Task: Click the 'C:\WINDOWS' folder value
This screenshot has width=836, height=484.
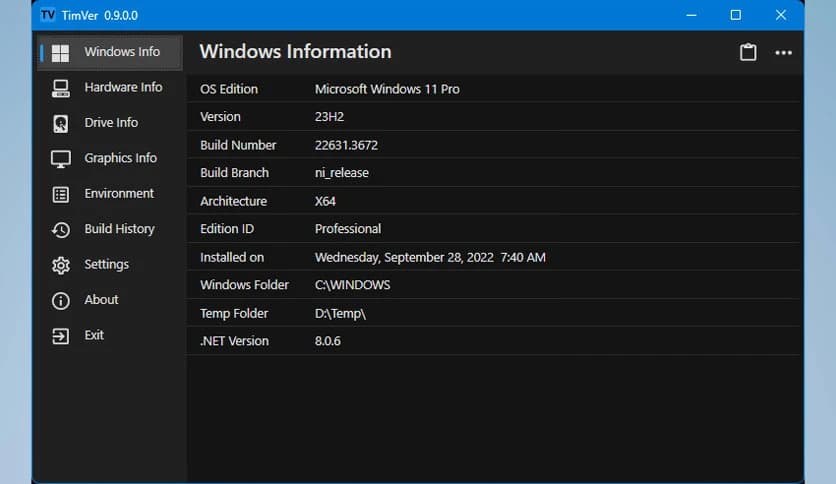Action: coord(352,285)
